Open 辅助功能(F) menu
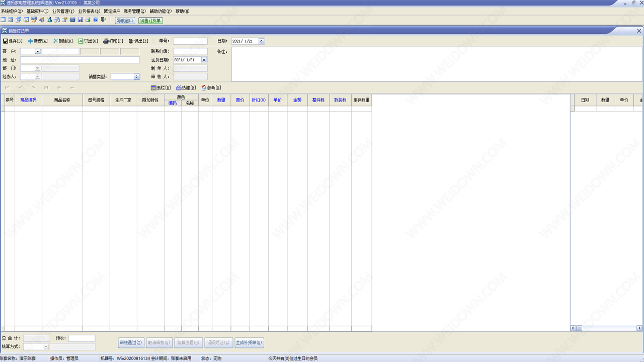Screen dimensions: 644x362 160,11
